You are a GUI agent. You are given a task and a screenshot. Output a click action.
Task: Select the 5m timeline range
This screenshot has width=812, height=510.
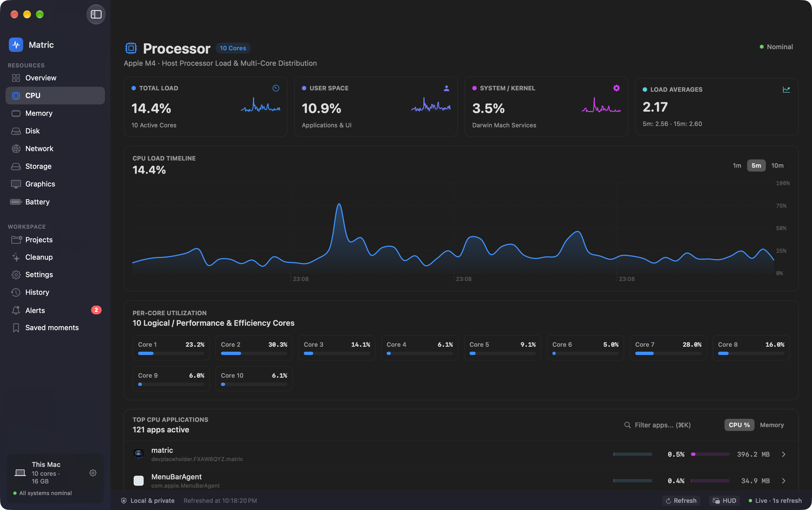coord(756,165)
